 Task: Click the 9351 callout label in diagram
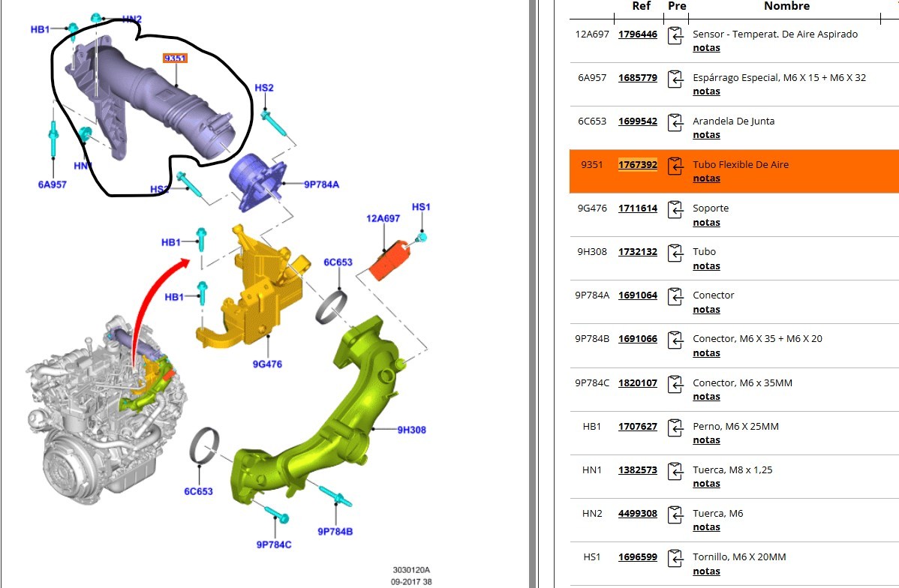point(175,58)
